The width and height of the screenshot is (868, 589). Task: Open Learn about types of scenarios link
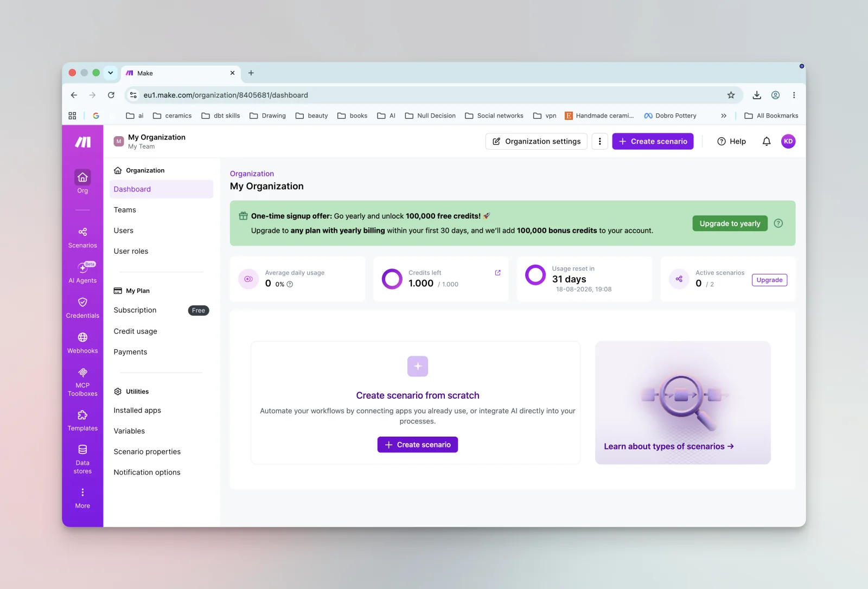[669, 446]
